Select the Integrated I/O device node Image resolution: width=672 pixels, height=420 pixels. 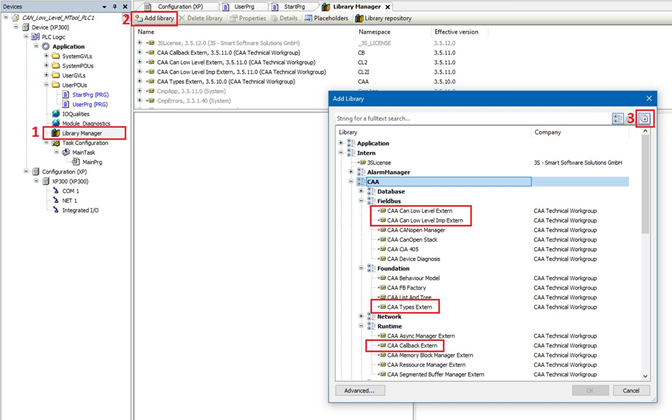[x=82, y=209]
